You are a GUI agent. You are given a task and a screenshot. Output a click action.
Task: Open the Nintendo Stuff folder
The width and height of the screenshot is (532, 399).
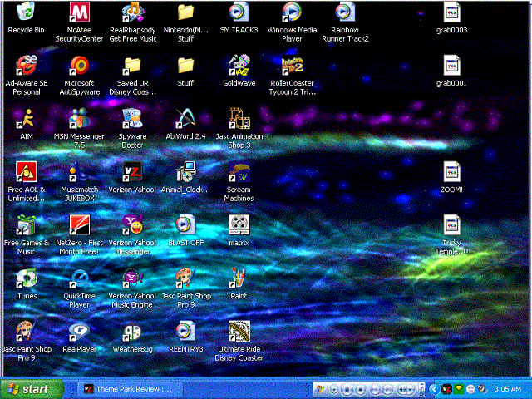(185, 22)
